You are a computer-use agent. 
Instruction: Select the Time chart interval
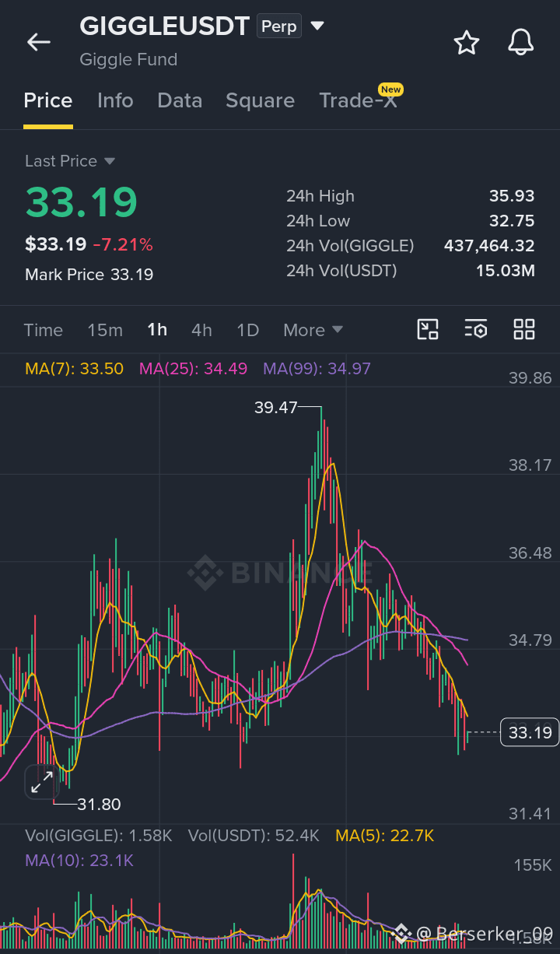pos(44,330)
